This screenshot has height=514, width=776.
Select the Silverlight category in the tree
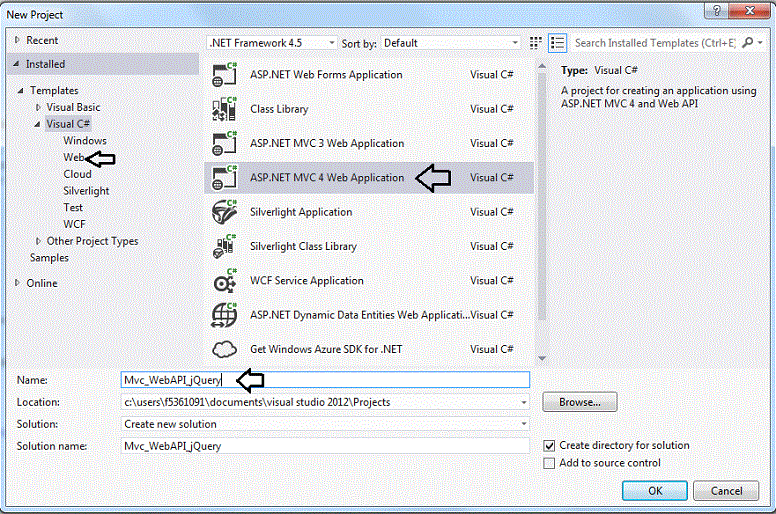pos(86,191)
